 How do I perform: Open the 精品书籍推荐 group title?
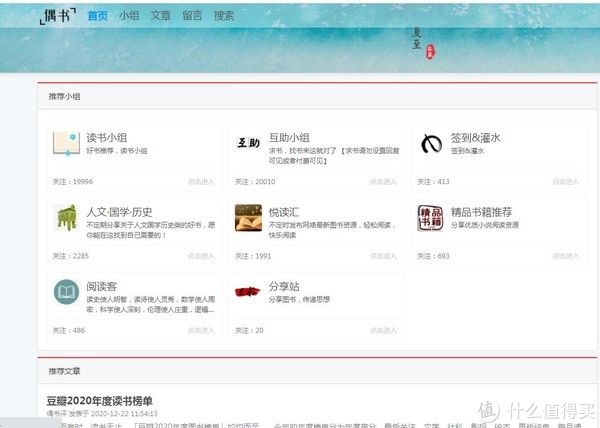pos(481,212)
